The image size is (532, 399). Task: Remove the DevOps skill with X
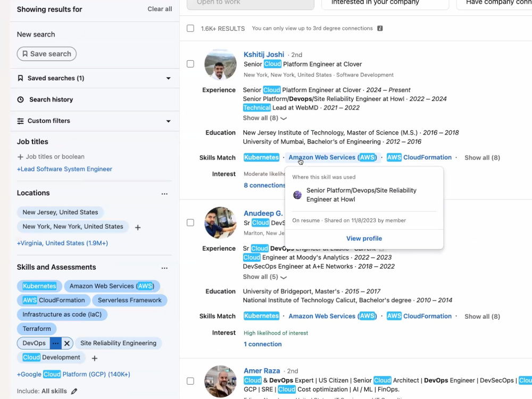pos(67,343)
